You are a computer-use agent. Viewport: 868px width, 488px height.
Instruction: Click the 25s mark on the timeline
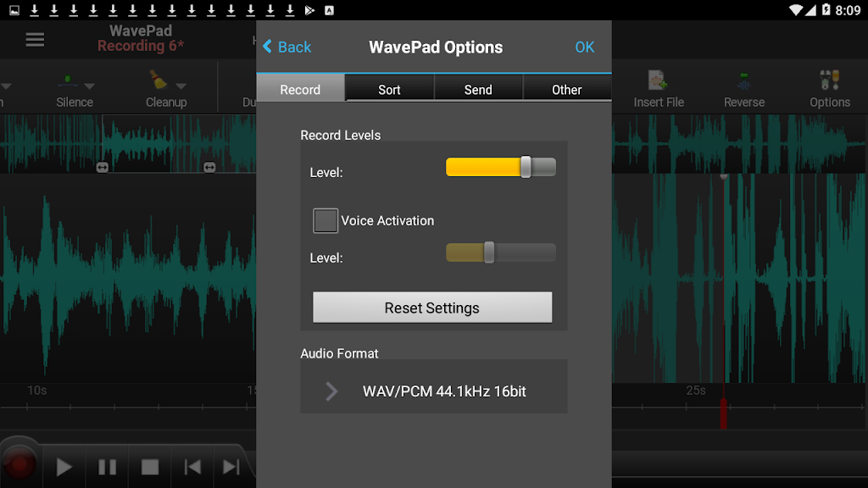click(x=696, y=391)
